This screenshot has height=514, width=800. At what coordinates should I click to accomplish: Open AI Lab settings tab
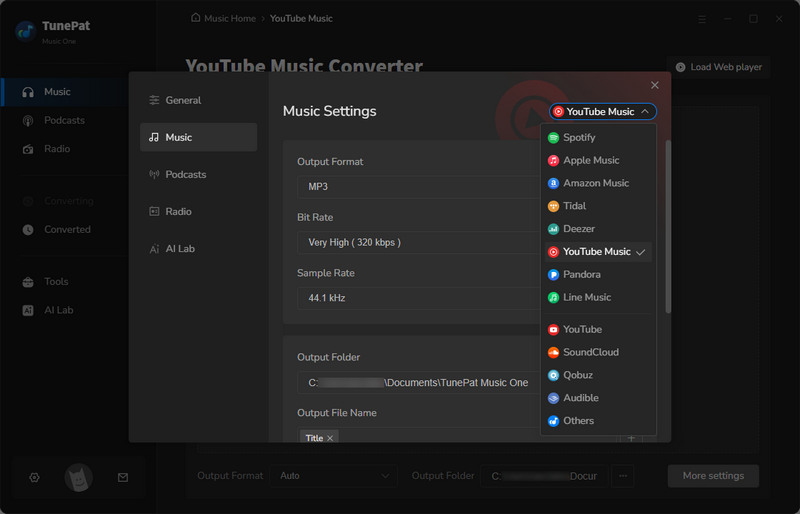(198, 249)
